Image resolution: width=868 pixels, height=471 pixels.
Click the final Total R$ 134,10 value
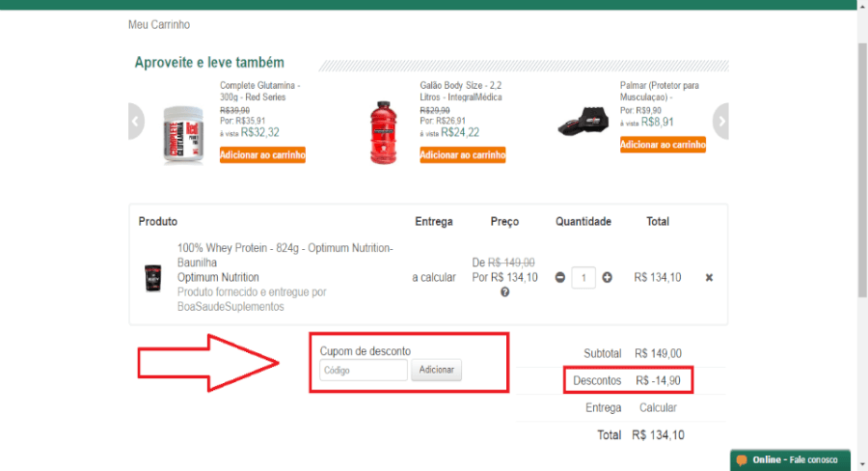pos(658,435)
